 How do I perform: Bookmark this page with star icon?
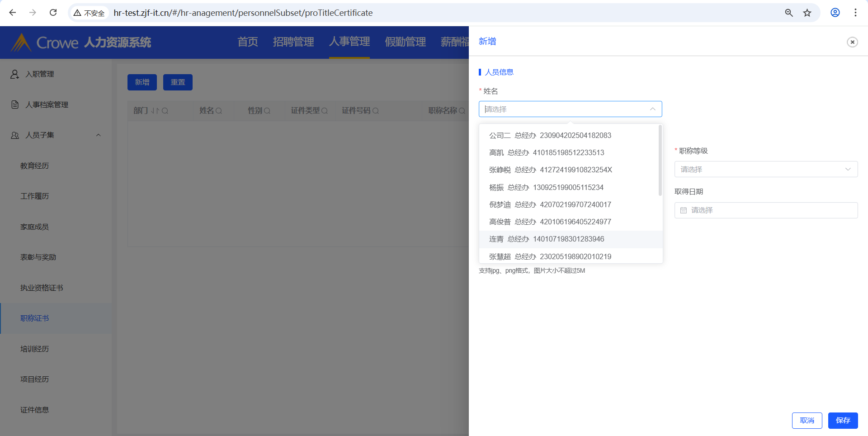[x=807, y=13]
